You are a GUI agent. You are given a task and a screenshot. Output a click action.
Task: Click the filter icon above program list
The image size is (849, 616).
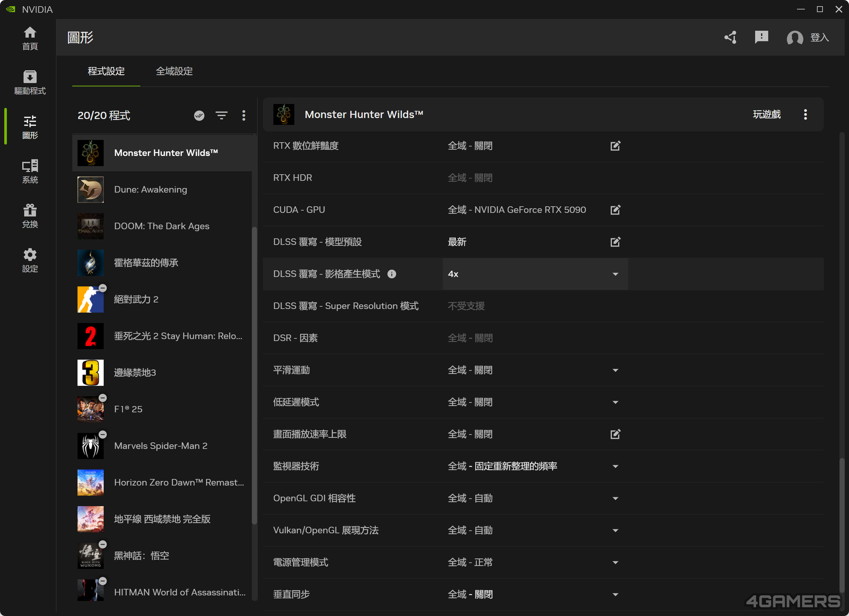point(221,115)
